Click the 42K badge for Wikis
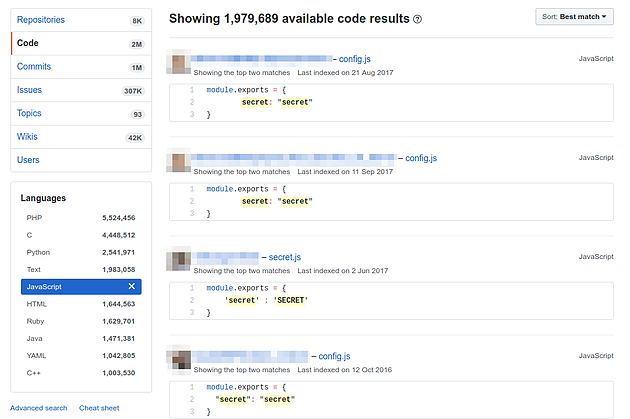Viewport: 630px width, 419px height. (x=135, y=138)
